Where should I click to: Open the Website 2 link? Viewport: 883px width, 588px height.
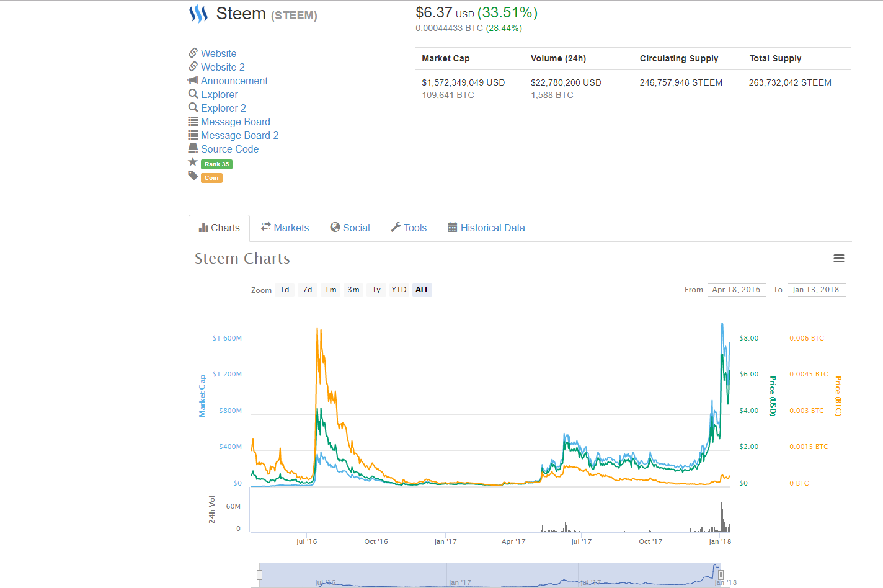tap(223, 67)
